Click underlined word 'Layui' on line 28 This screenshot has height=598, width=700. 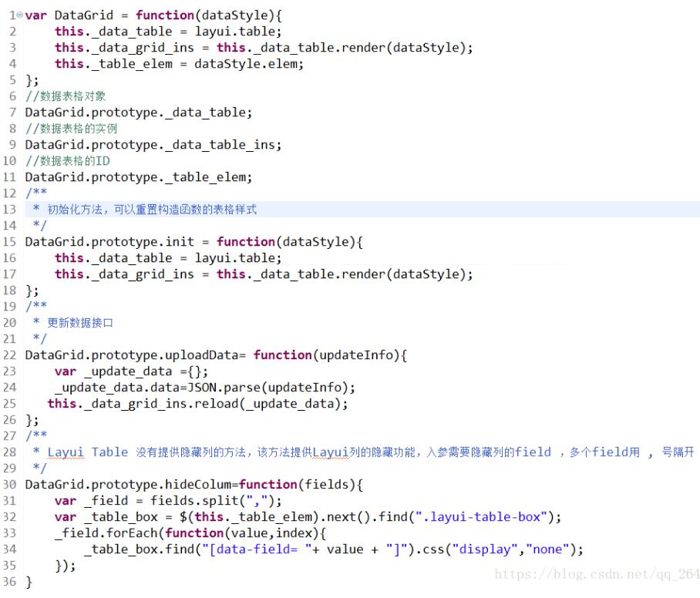tap(66, 452)
